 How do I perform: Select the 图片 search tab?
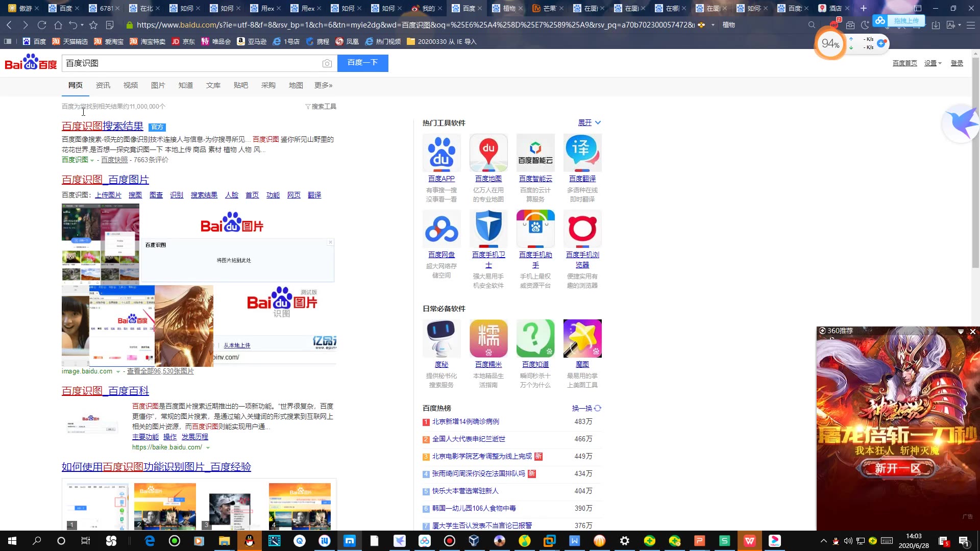(x=158, y=85)
